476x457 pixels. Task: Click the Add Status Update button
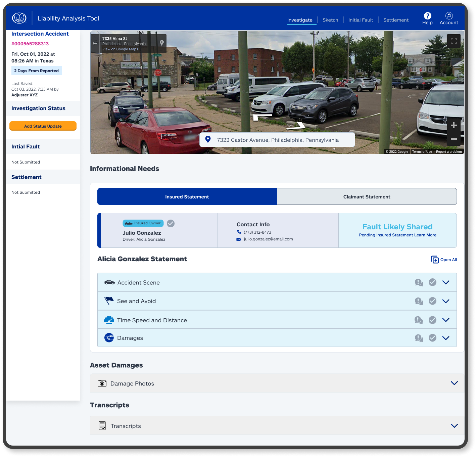[43, 126]
